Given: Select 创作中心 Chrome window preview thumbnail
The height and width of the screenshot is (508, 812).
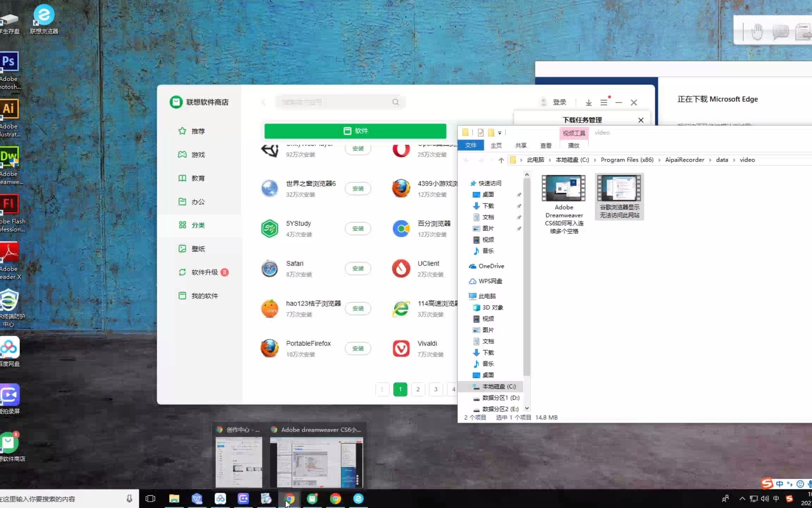Looking at the screenshot, I should tap(239, 462).
